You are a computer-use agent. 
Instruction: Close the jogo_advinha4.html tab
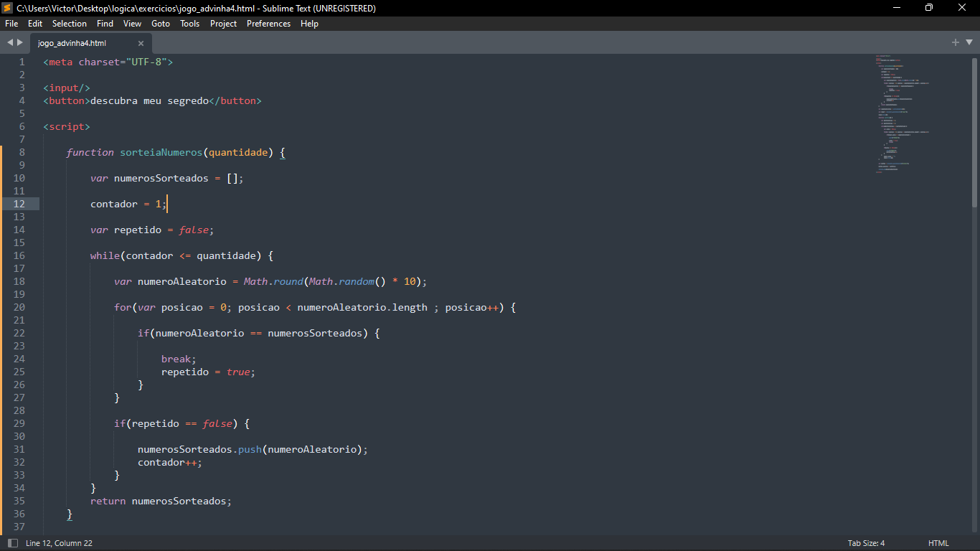point(141,43)
